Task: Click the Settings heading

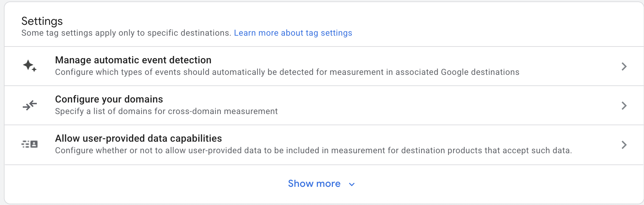Action: tap(42, 21)
